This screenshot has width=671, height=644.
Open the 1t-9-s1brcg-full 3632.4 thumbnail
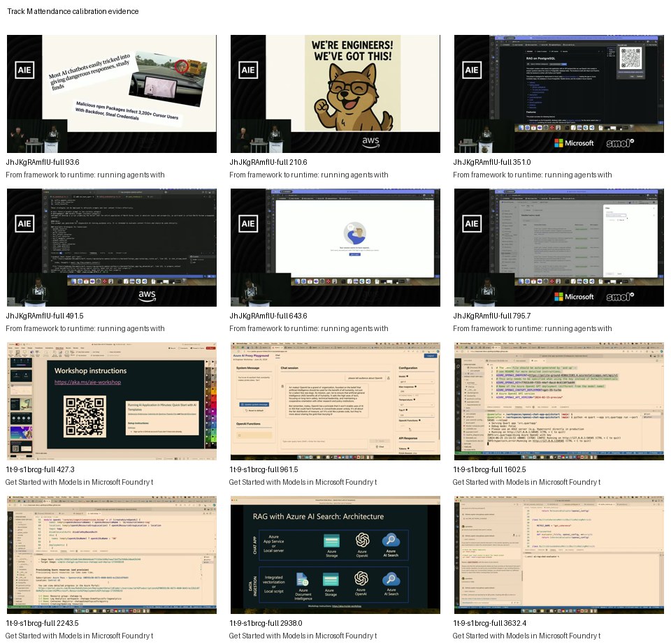click(x=559, y=555)
